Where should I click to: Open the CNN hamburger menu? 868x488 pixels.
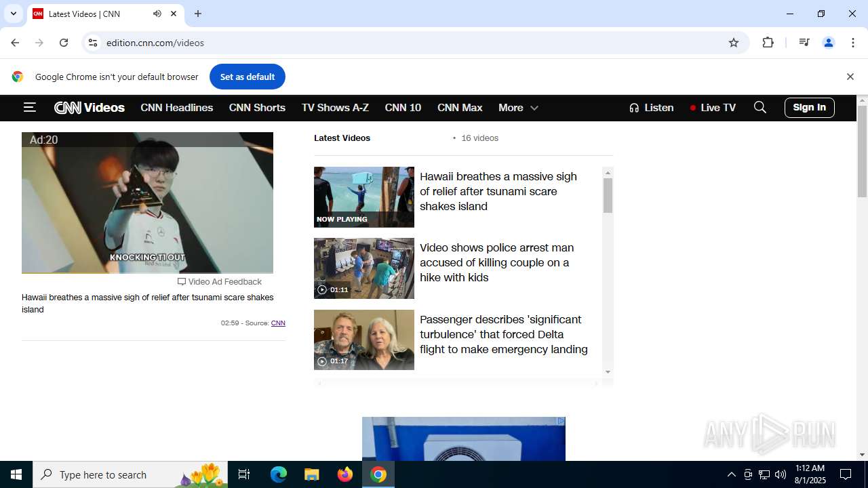29,107
